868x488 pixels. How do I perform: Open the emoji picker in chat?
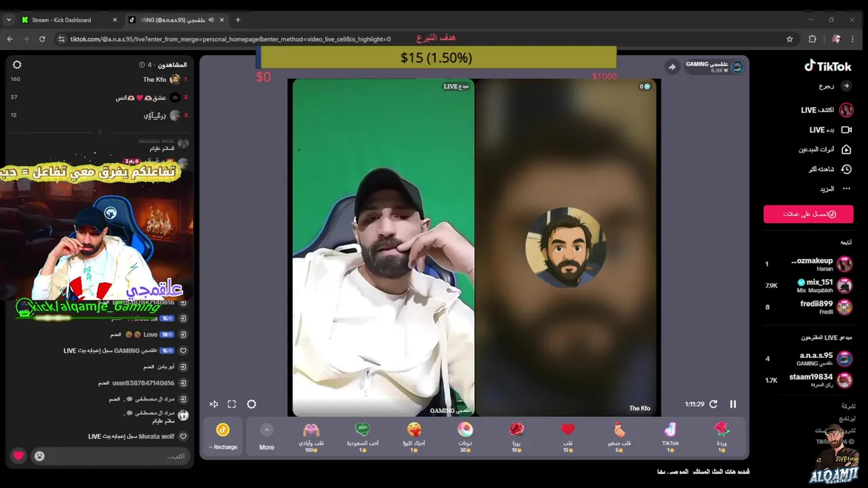tap(39, 456)
